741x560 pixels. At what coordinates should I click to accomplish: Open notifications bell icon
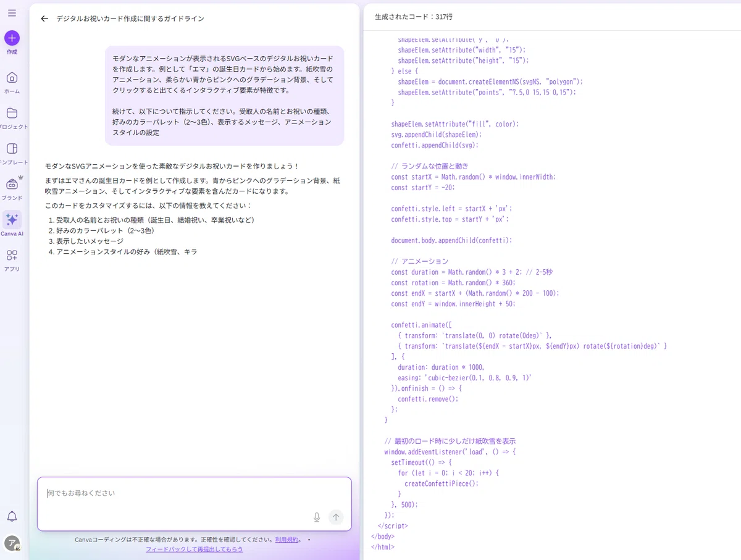click(x=12, y=516)
